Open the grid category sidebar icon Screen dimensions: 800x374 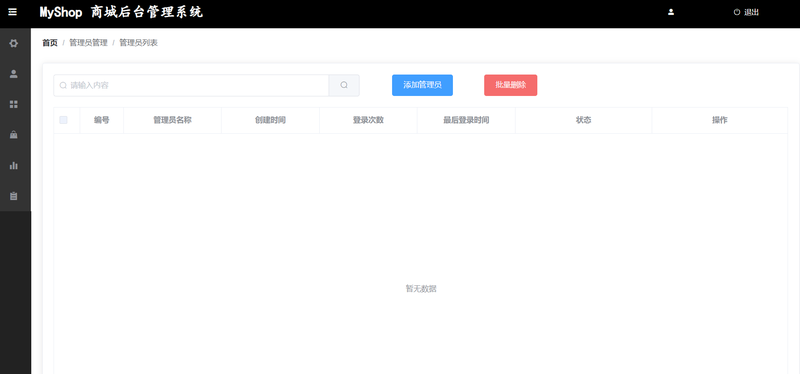click(x=14, y=105)
